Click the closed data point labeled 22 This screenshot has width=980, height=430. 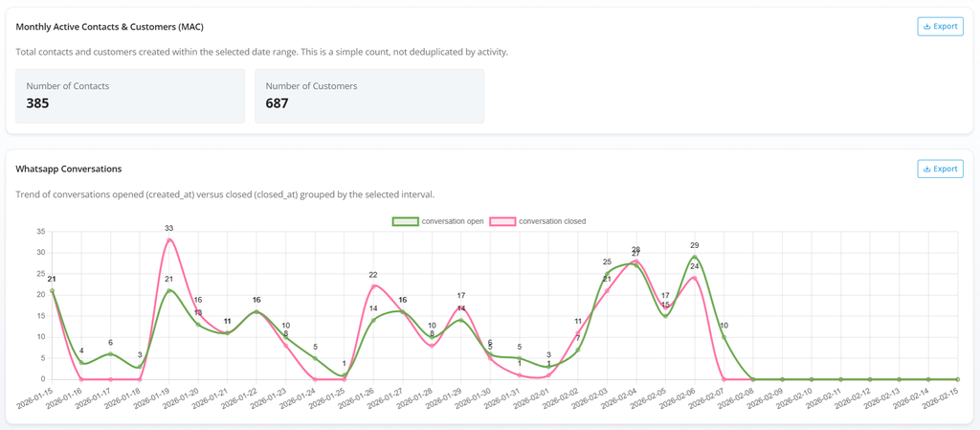pyautogui.click(x=373, y=286)
